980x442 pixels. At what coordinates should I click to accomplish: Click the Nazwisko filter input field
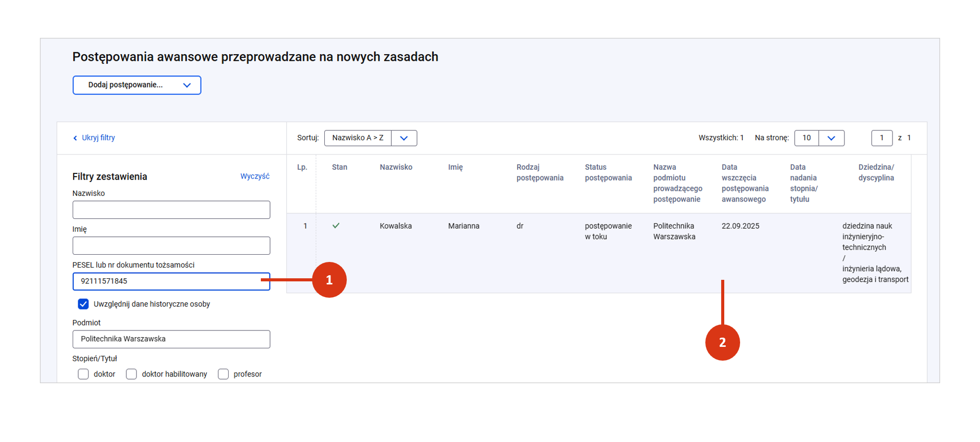(171, 210)
